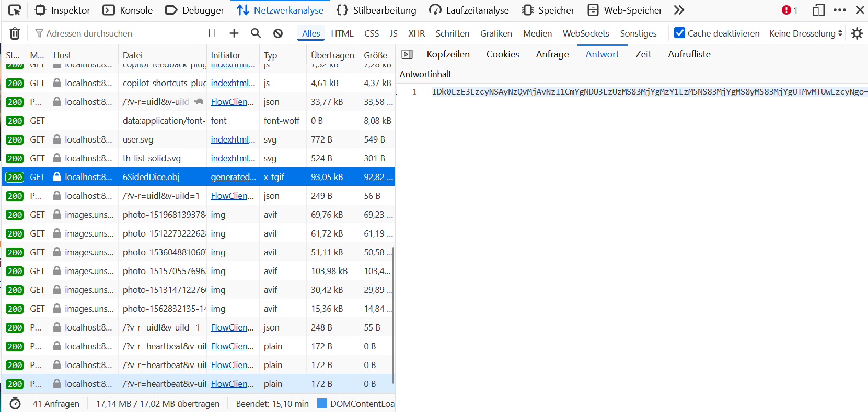Open the network search magnifier
868x412 pixels.
click(256, 33)
